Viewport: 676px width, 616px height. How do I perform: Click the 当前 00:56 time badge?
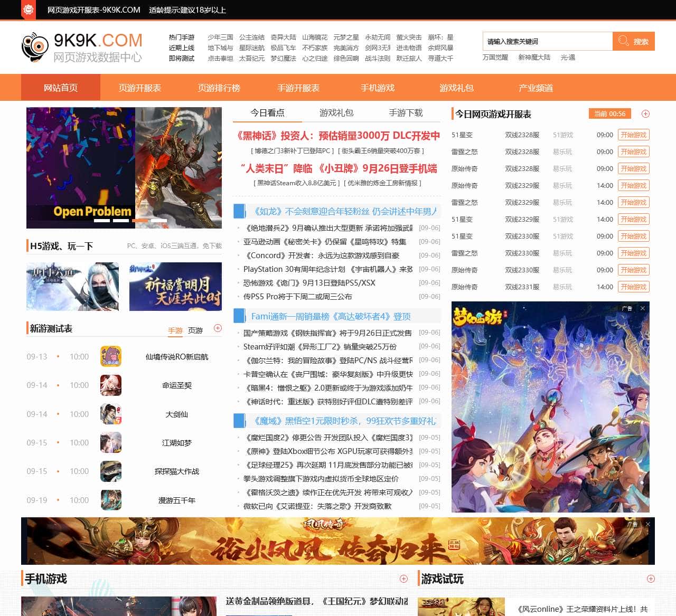pos(610,114)
